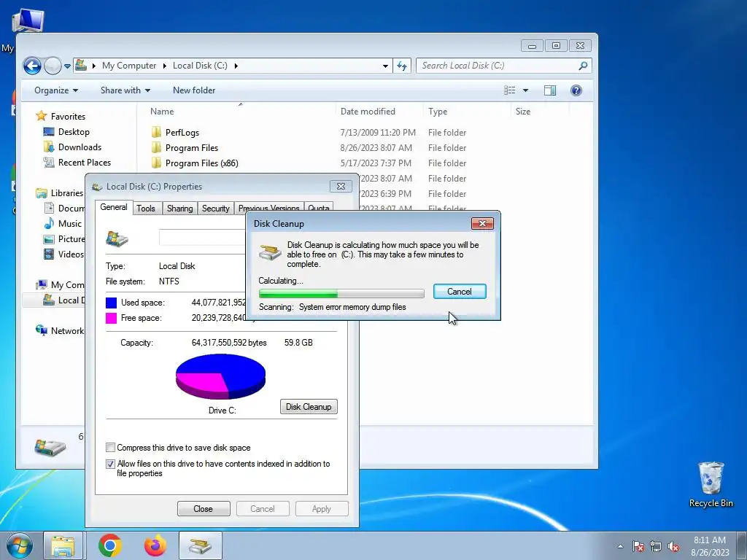Select Desktop under Favorites
747x560 pixels.
click(x=74, y=132)
